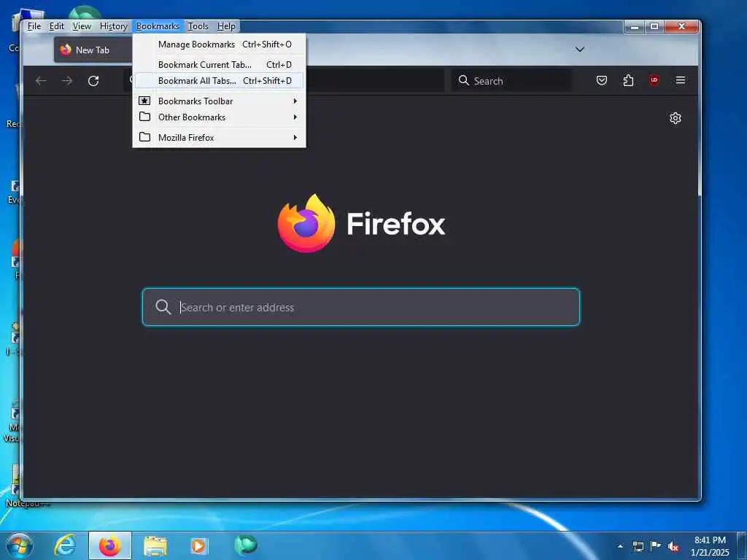Click the Firefox logo on New Tab
Viewport: 747px width, 560px height.
click(306, 223)
